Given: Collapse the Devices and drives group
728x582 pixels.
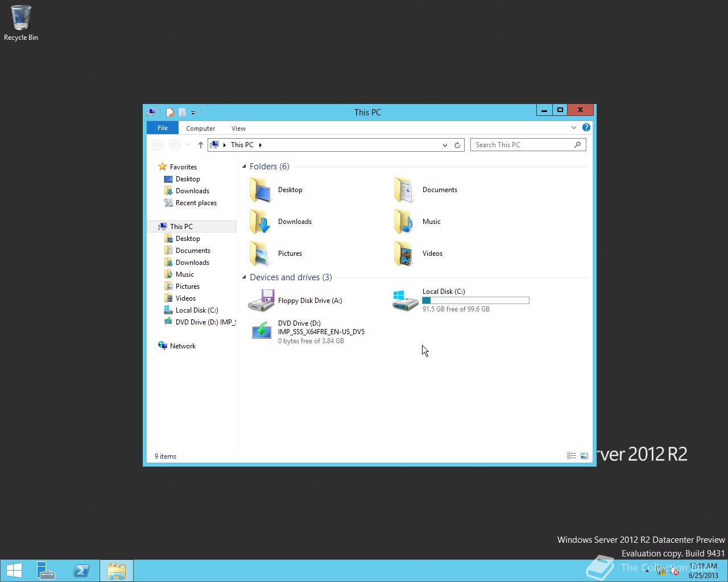Looking at the screenshot, I should click(x=244, y=277).
